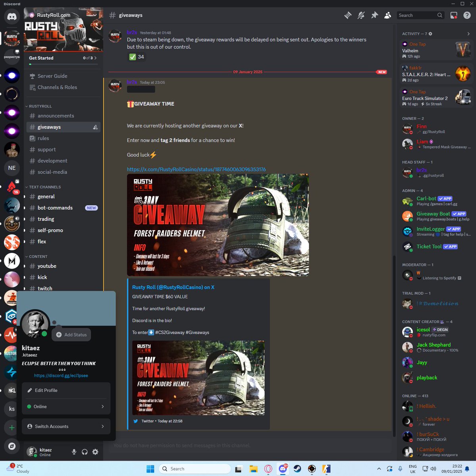Open the social-media channel
The width and height of the screenshot is (476, 476).
tap(63, 172)
